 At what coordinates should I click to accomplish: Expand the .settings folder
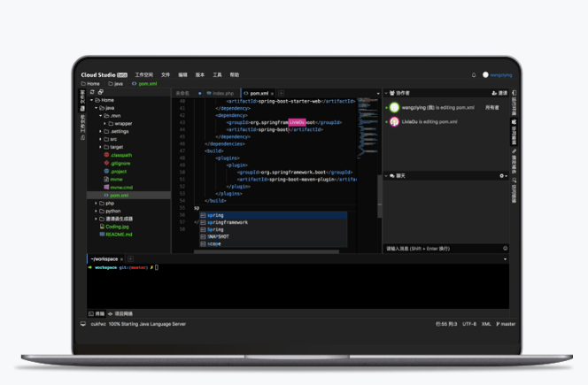pyautogui.click(x=100, y=132)
